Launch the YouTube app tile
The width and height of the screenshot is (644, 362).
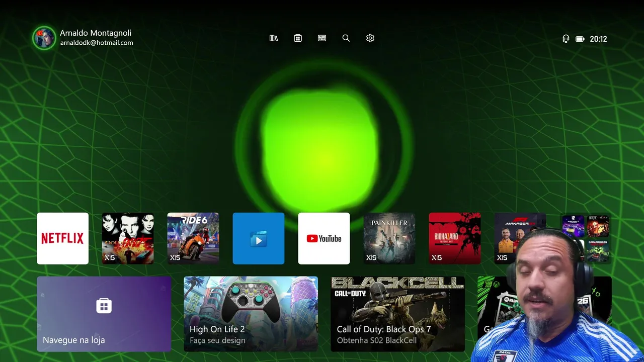tap(324, 238)
